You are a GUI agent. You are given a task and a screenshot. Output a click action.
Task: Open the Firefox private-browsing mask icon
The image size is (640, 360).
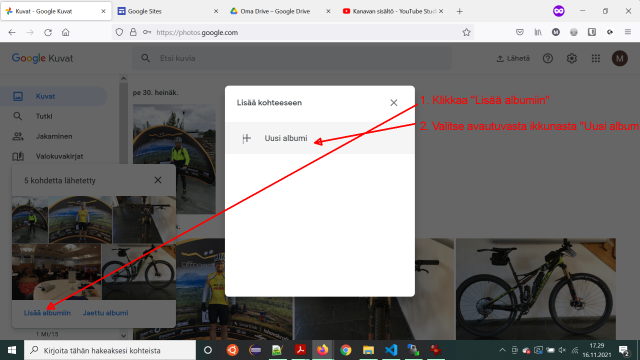(x=559, y=11)
